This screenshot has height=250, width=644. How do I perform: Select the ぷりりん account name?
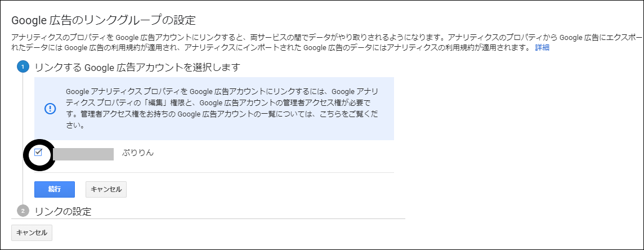pos(138,153)
